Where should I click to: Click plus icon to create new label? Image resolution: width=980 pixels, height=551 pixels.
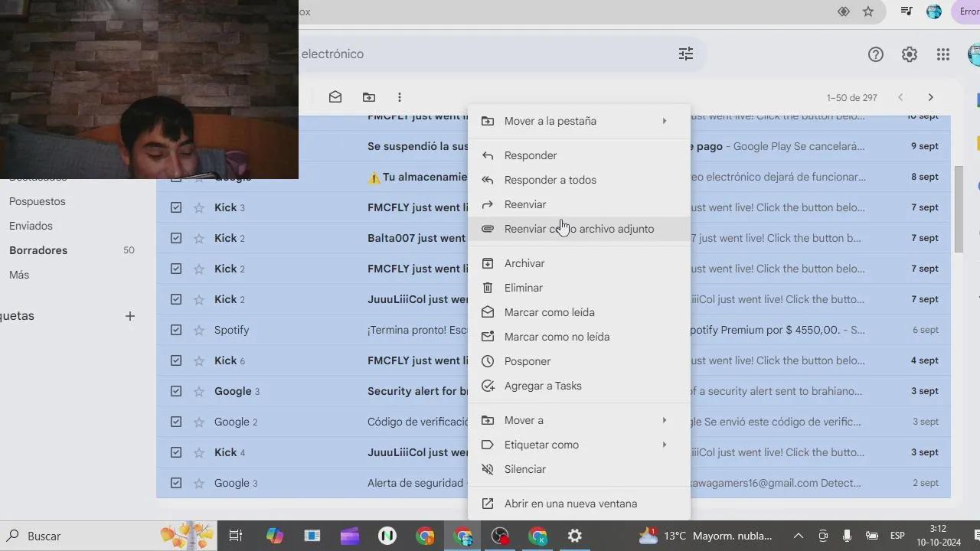130,316
